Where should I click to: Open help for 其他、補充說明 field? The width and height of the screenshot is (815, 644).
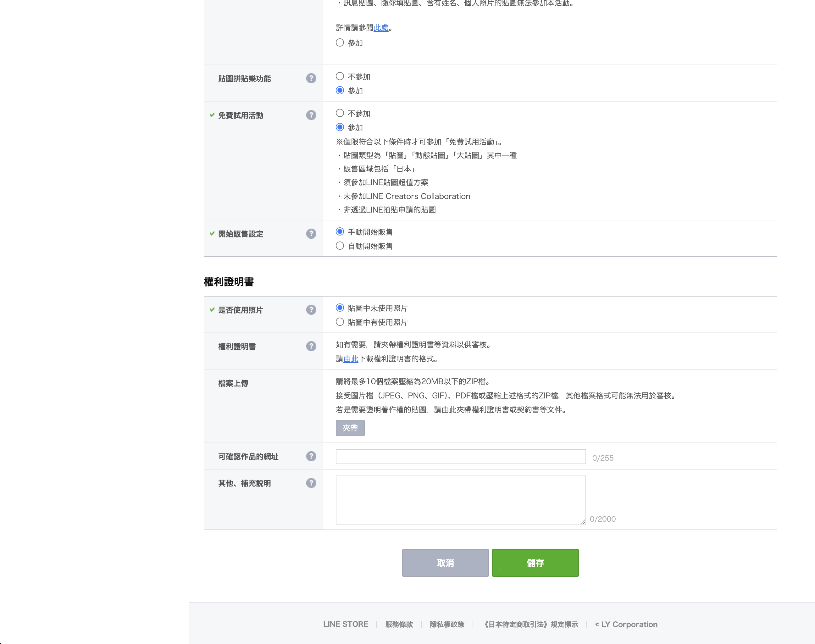(x=311, y=483)
